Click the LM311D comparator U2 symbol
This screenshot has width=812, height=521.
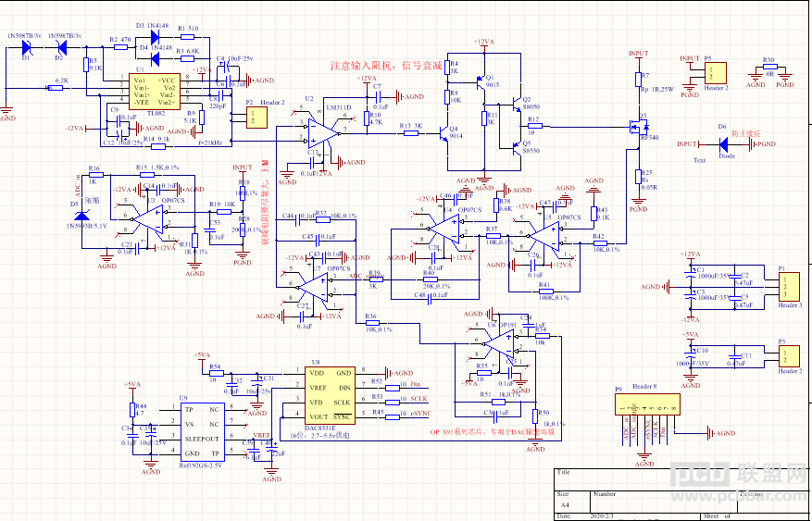coord(324,133)
